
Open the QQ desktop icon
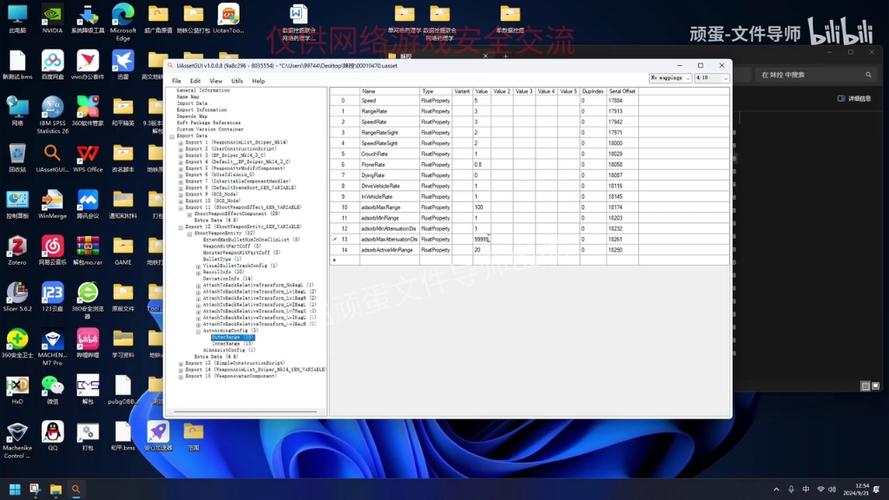click(x=52, y=437)
